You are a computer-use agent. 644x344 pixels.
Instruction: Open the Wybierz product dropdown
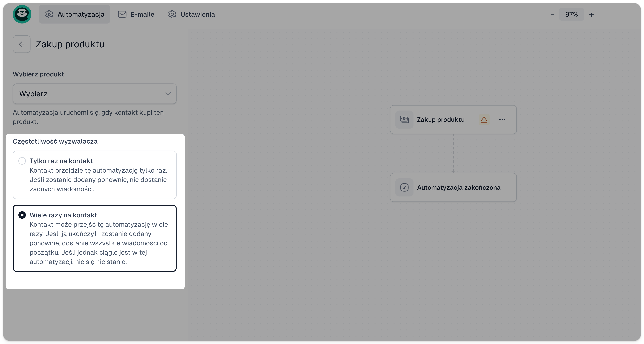click(95, 94)
